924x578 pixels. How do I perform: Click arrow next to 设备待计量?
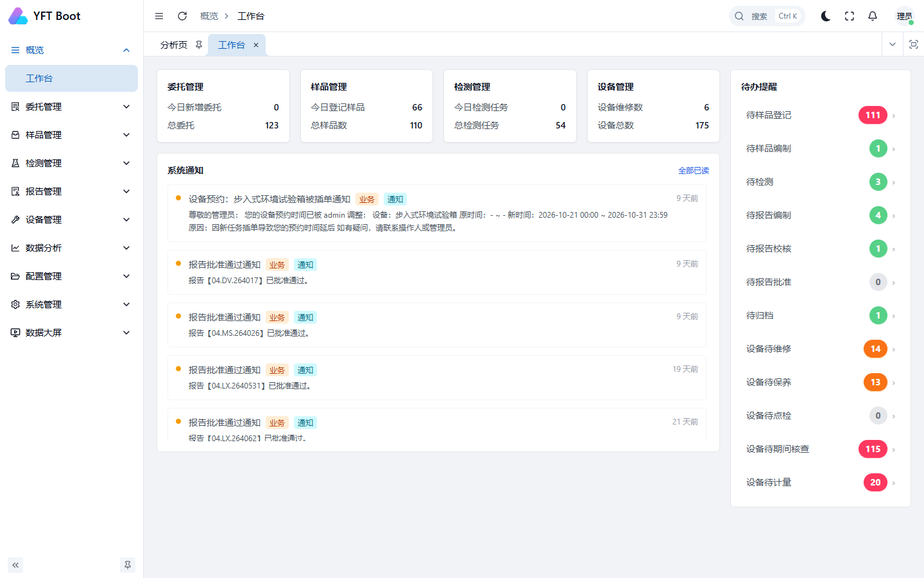(894, 483)
